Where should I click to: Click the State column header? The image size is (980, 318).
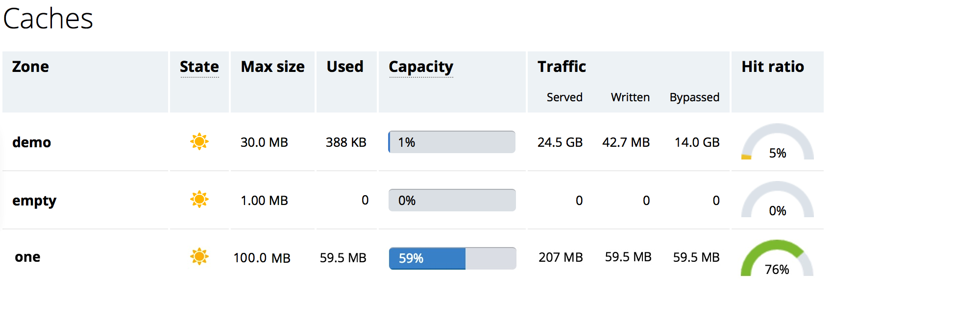[x=199, y=67]
